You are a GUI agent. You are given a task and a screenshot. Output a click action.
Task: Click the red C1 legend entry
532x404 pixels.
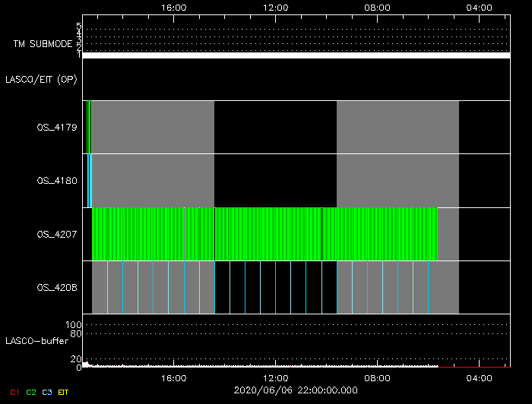tap(14, 392)
